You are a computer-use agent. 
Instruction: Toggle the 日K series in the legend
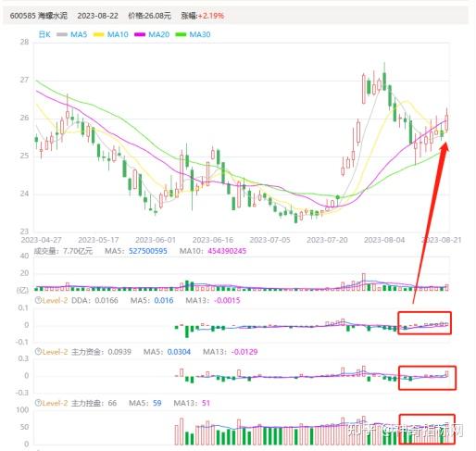[x=44, y=34]
